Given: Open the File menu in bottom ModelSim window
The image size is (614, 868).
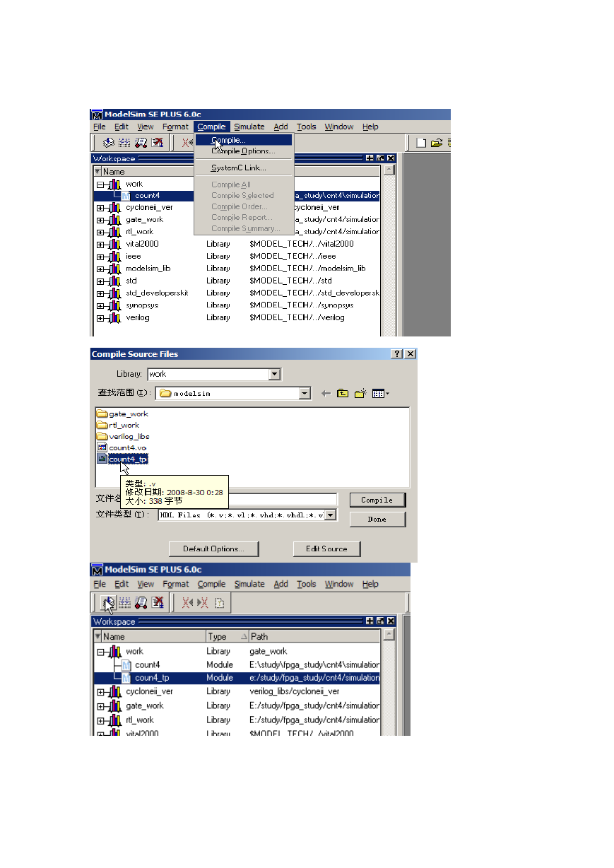Looking at the screenshot, I should tap(100, 584).
